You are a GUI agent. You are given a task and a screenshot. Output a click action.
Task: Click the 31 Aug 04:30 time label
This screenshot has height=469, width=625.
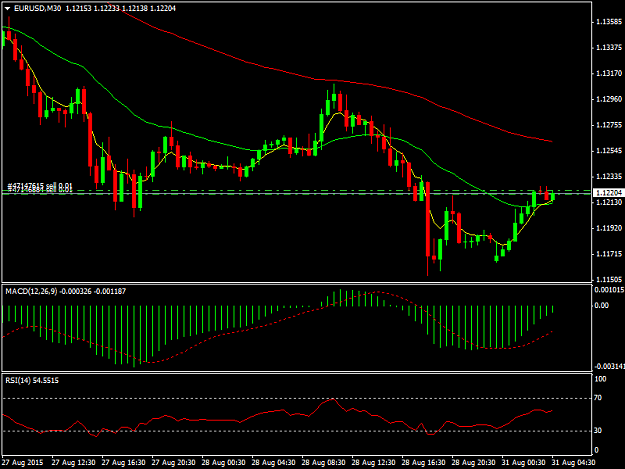click(x=573, y=463)
